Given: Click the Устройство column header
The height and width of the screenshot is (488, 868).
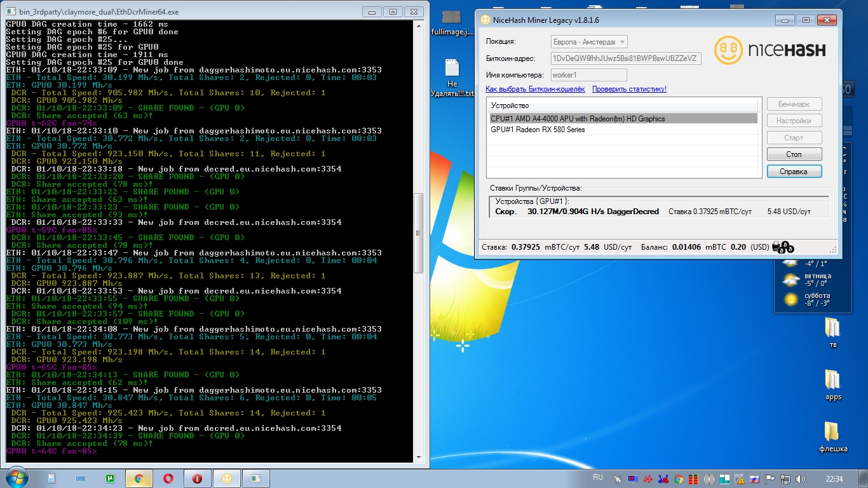Looking at the screenshot, I should click(623, 105).
